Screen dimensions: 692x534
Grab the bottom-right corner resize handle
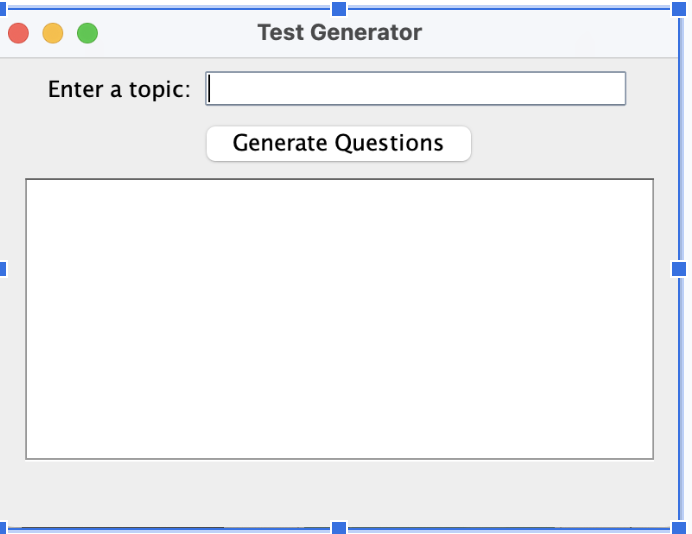click(680, 527)
